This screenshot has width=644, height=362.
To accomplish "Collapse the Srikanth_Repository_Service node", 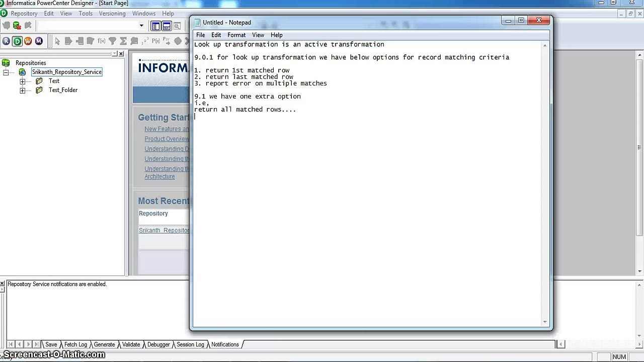I will point(6,72).
